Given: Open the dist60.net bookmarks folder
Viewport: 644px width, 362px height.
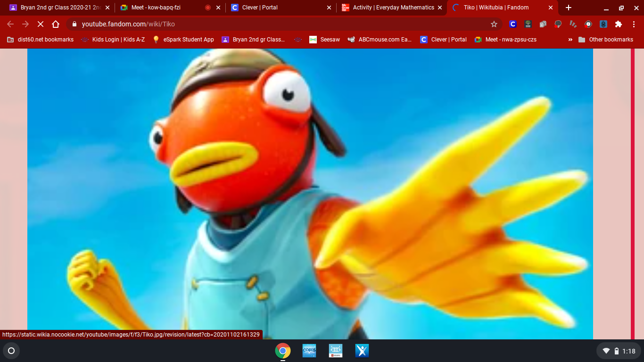Looking at the screenshot, I should pos(41,40).
